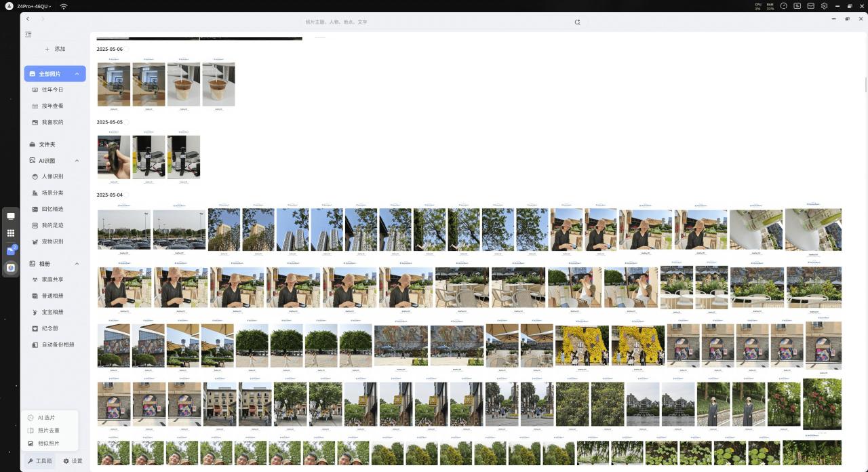Open first yellow flower wall photo
This screenshot has width=868, height=472.
[582, 345]
